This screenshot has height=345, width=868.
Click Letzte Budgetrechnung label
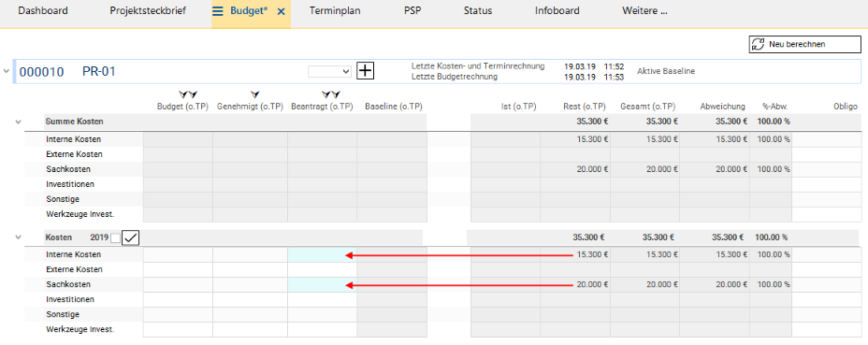pos(455,77)
